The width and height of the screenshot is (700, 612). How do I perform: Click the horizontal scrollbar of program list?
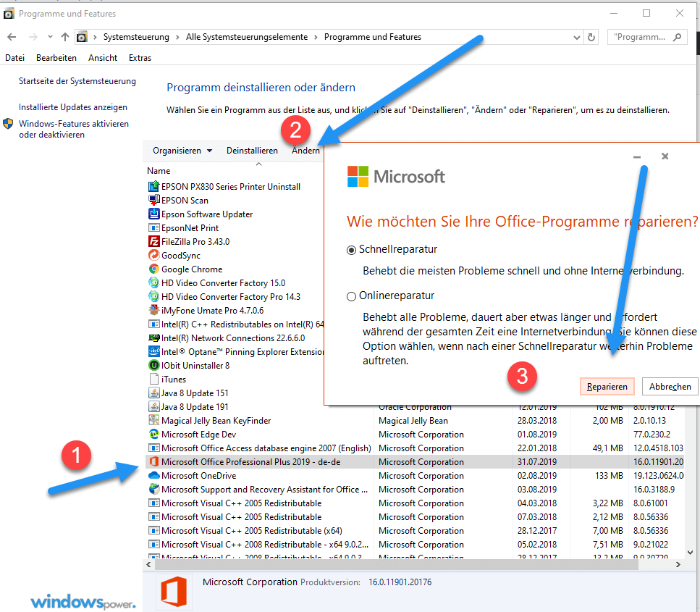pos(397,565)
